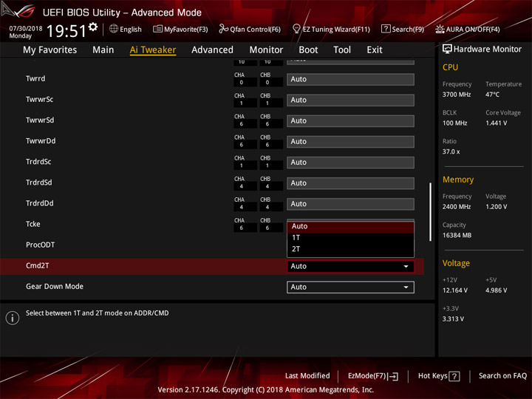
Task: Open settings gear next to clock
Action: (x=93, y=27)
